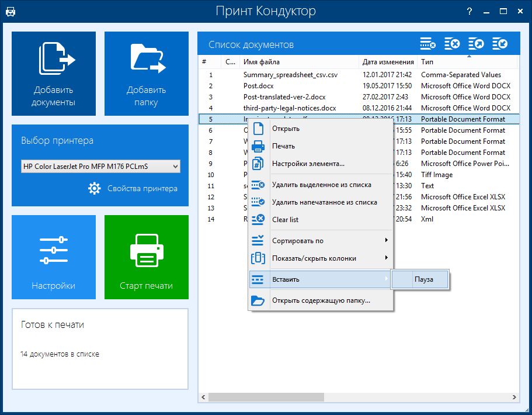Click the Add documents tile icon

point(56,59)
